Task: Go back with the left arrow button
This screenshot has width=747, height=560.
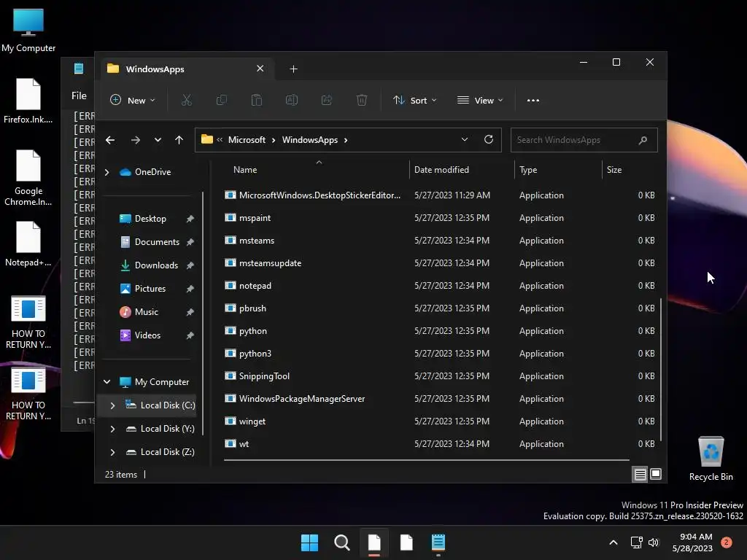Action: point(110,140)
